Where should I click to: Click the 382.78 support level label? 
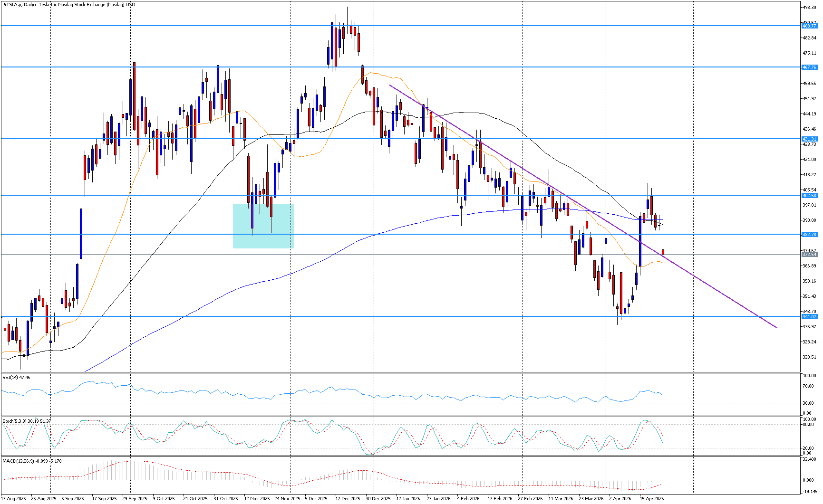pos(809,235)
